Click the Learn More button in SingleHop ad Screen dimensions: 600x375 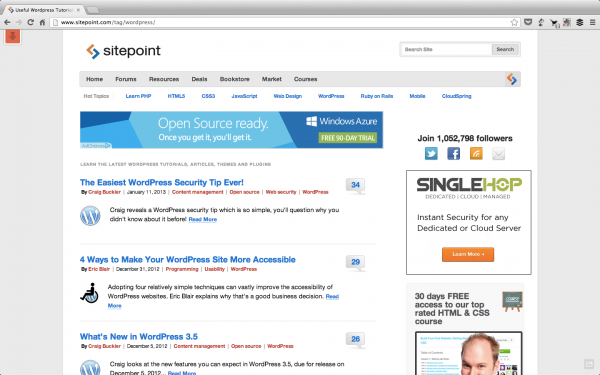(x=468, y=254)
